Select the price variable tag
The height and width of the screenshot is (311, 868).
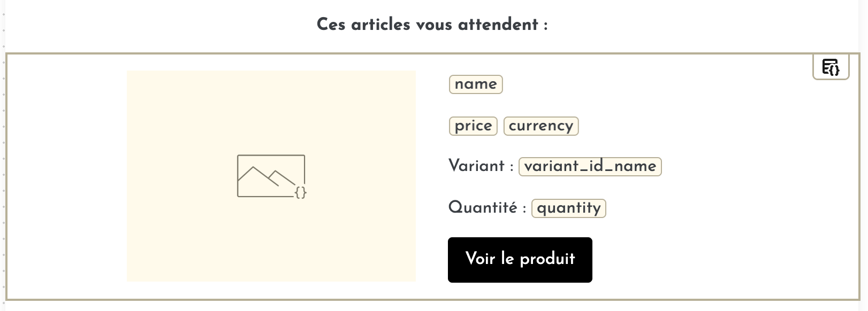pos(473,126)
